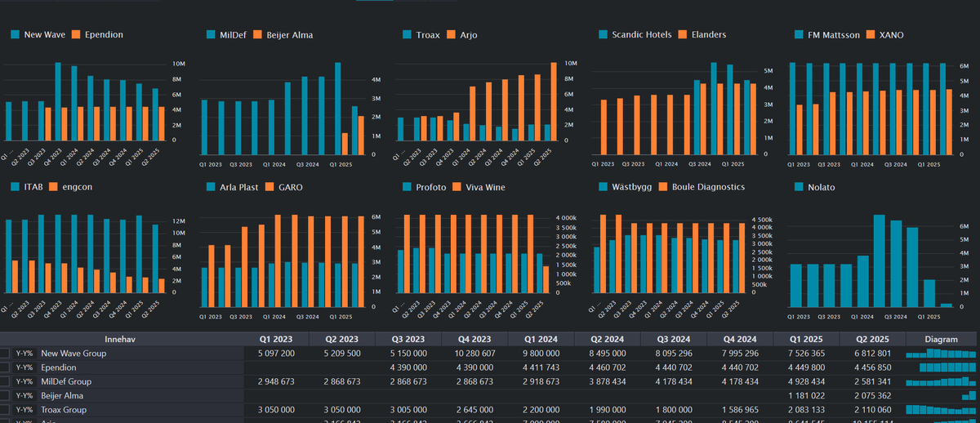Select the Ependion holding name
This screenshot has height=423, width=980.
[59, 367]
